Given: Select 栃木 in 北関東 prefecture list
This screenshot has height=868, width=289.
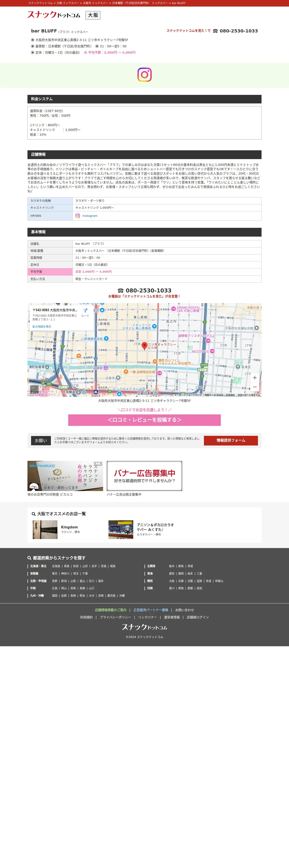Looking at the screenshot, I should coord(172,566).
